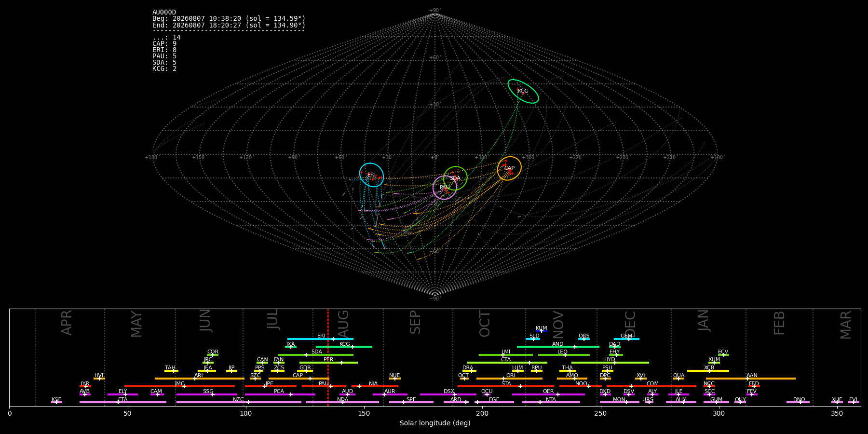
Task: Select the SDA green radiant circle
Action: [455, 178]
